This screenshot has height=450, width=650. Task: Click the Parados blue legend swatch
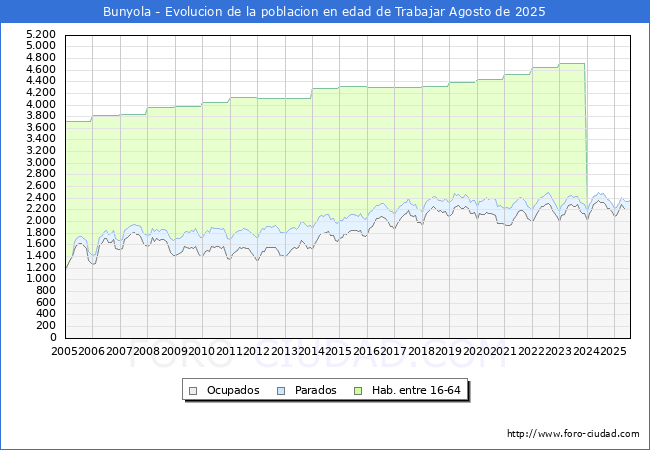coord(281,391)
